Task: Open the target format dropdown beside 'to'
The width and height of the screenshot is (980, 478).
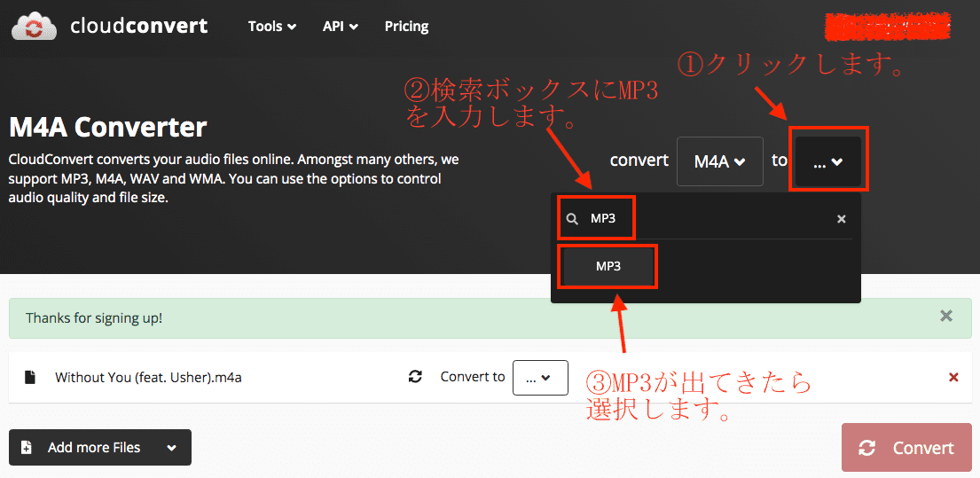Action: 828,161
